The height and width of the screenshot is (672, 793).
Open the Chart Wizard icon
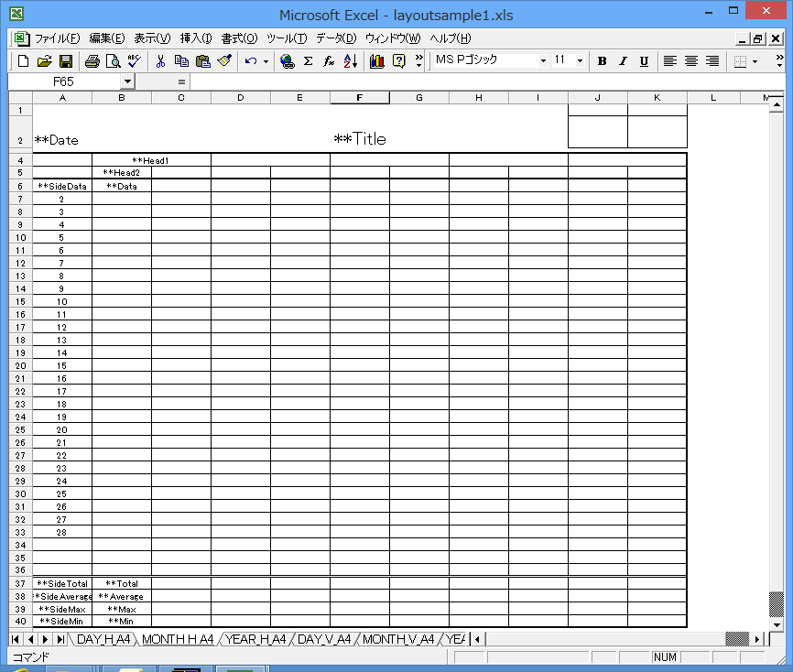click(x=377, y=61)
